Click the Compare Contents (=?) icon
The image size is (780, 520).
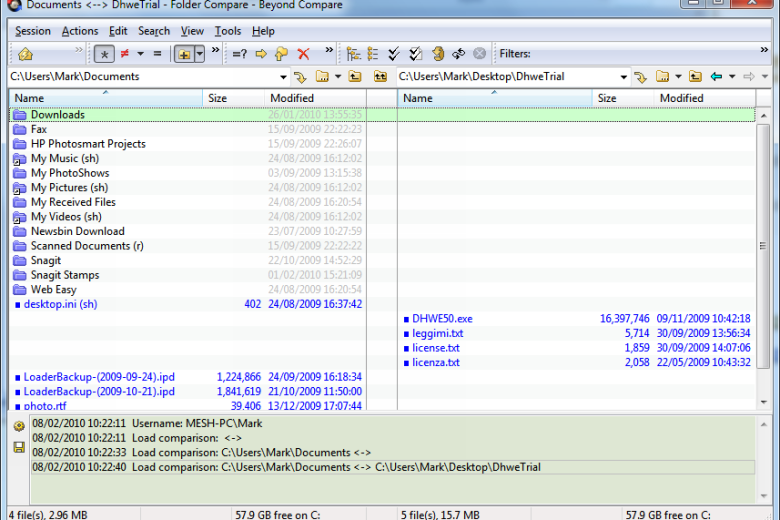240,54
